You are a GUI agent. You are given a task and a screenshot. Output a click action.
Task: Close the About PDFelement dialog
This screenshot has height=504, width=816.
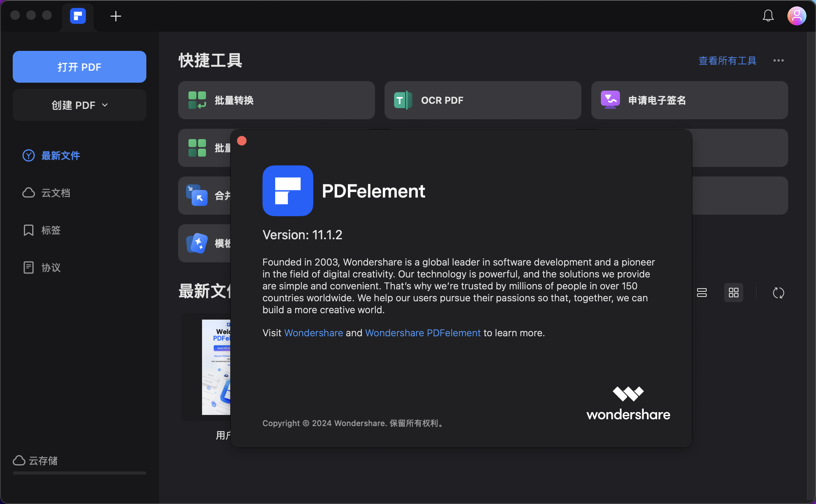click(x=242, y=141)
